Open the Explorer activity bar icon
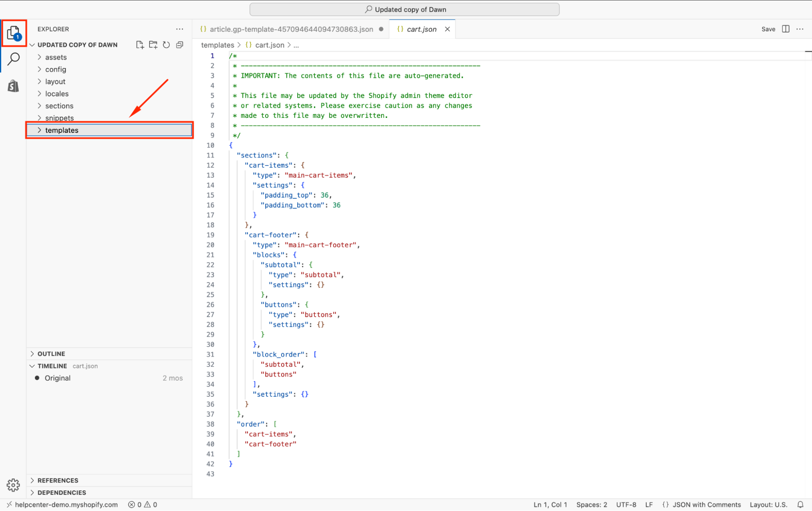 [x=13, y=33]
